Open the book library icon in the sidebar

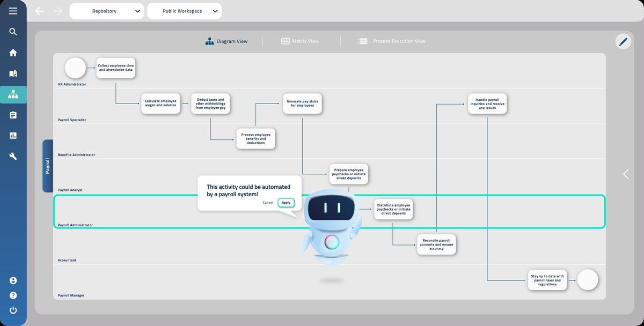tap(13, 73)
